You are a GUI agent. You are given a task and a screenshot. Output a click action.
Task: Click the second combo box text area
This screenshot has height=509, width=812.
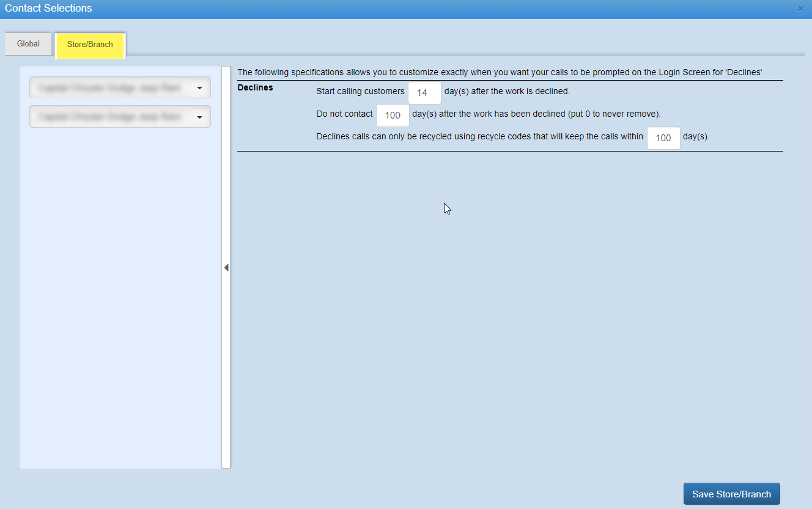110,117
